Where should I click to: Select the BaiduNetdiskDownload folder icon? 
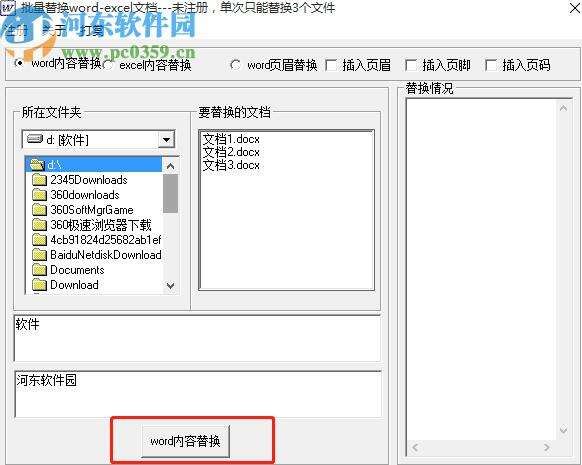(x=39, y=255)
